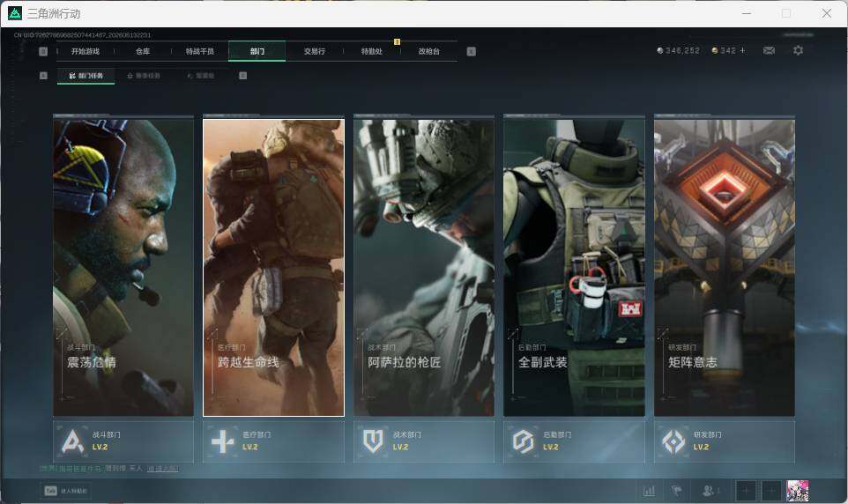Click the LV.2 label under 后勤部门

pyautogui.click(x=551, y=448)
